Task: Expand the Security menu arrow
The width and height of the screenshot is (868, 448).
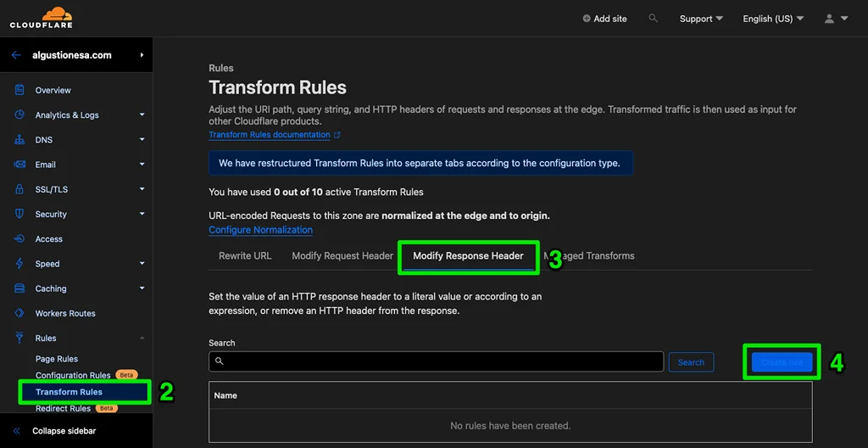Action: click(x=142, y=214)
